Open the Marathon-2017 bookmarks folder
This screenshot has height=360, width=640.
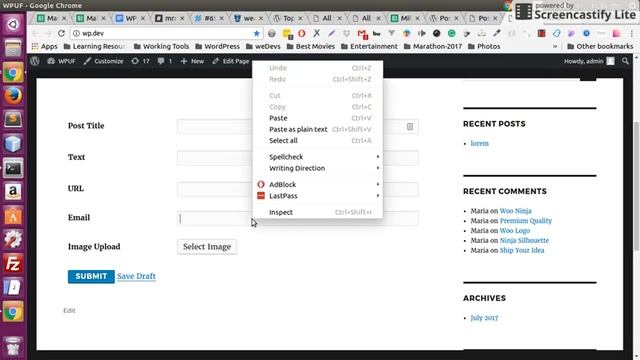click(x=433, y=47)
